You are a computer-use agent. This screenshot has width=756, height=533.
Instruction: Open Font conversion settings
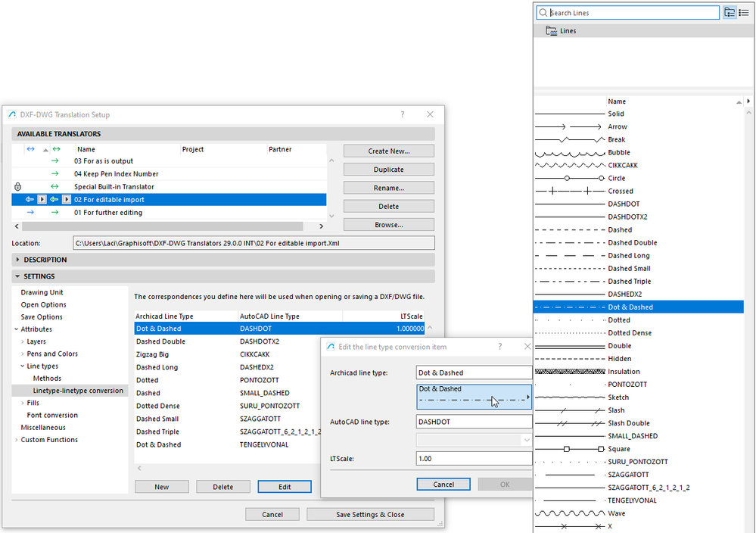tap(52, 415)
